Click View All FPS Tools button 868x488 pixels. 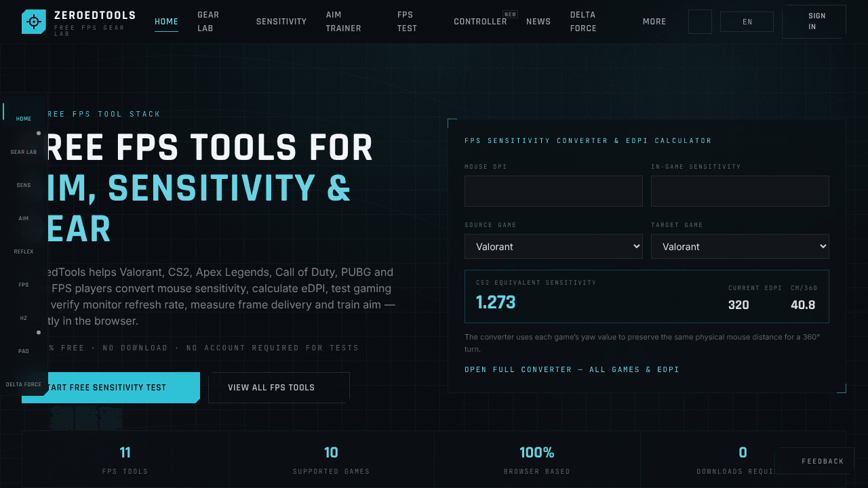click(279, 388)
